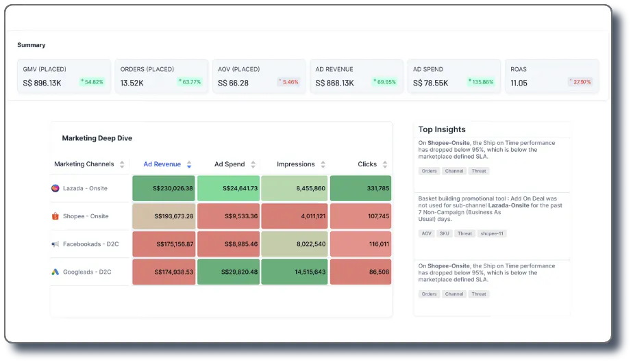Select the Impressions column header

[295, 164]
